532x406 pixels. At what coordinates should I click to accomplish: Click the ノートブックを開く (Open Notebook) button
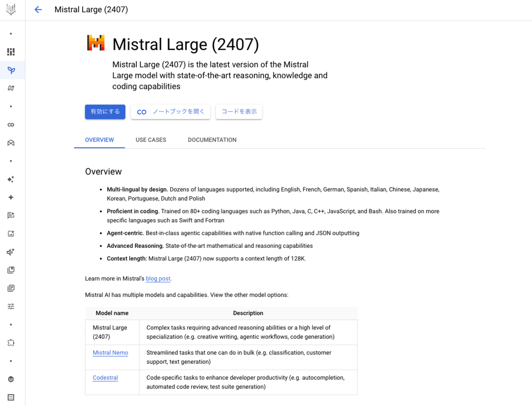click(x=171, y=112)
